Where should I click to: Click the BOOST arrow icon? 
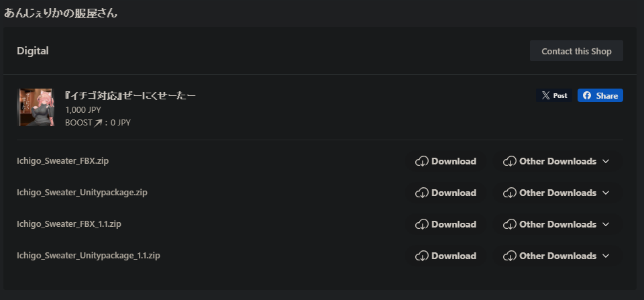[x=98, y=122]
